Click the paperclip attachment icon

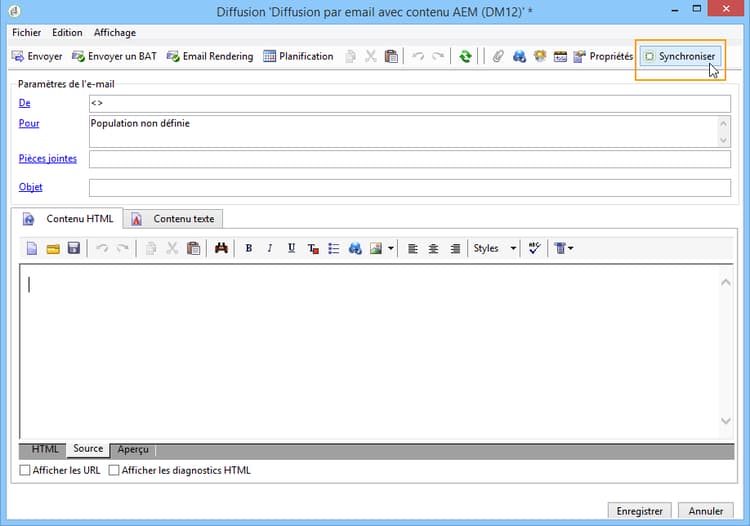click(x=498, y=56)
